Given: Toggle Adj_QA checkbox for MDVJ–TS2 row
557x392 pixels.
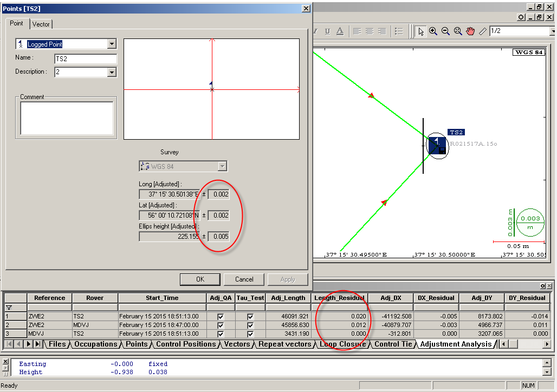Looking at the screenshot, I should point(221,334).
